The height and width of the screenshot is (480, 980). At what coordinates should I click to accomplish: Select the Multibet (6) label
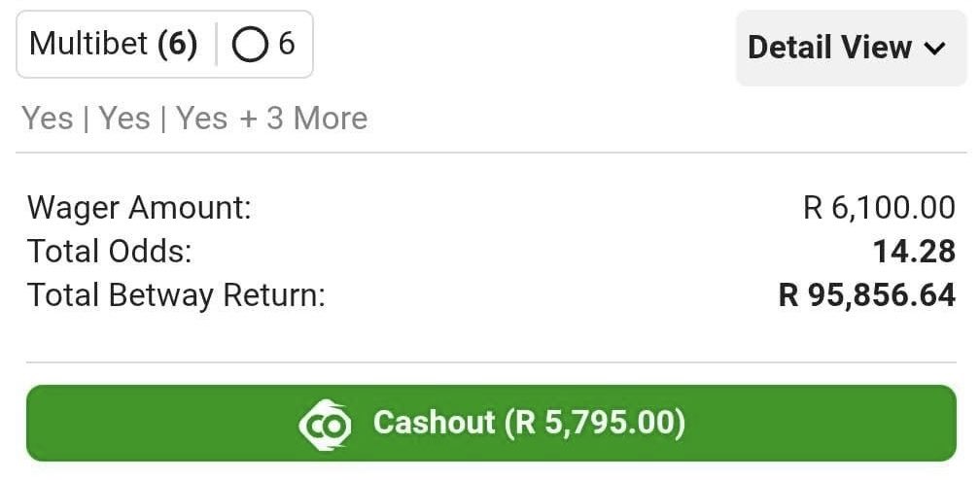(x=113, y=45)
